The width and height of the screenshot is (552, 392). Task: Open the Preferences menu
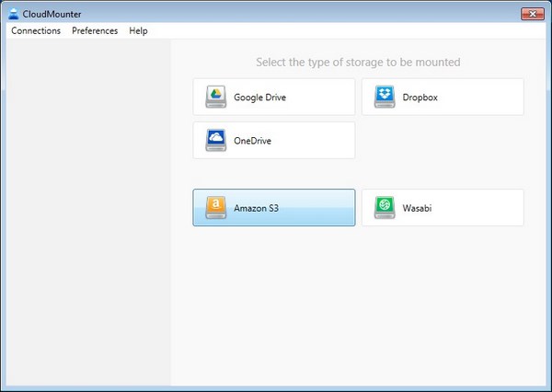coord(95,31)
